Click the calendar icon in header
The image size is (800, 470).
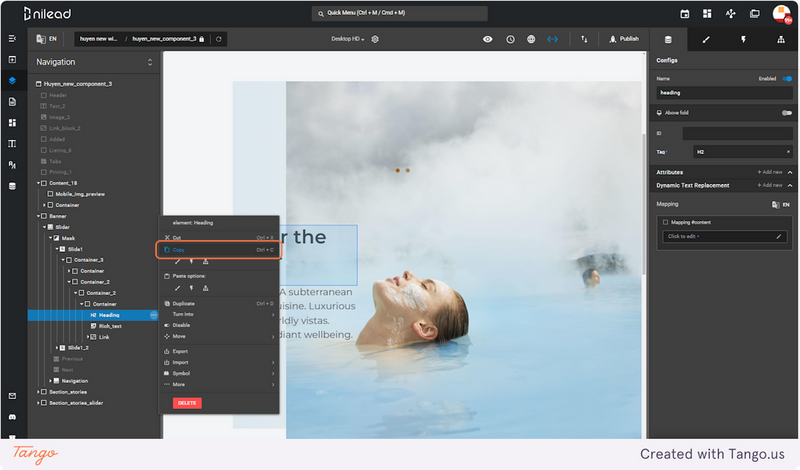tap(685, 14)
